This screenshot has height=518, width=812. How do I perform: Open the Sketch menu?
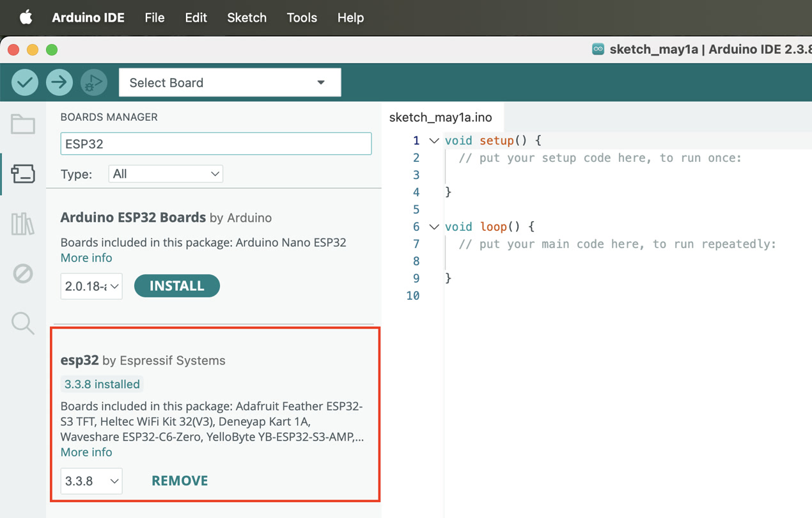[247, 17]
